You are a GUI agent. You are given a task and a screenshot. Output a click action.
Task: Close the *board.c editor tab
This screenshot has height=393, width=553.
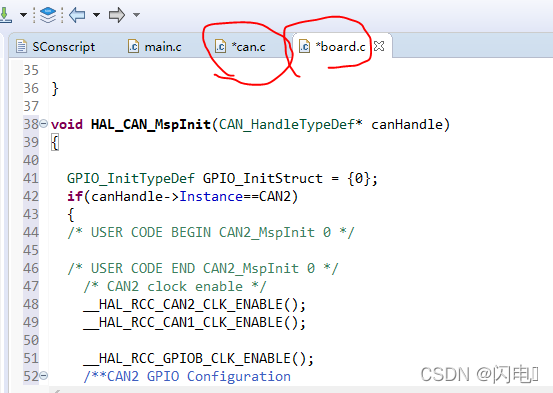pos(379,46)
